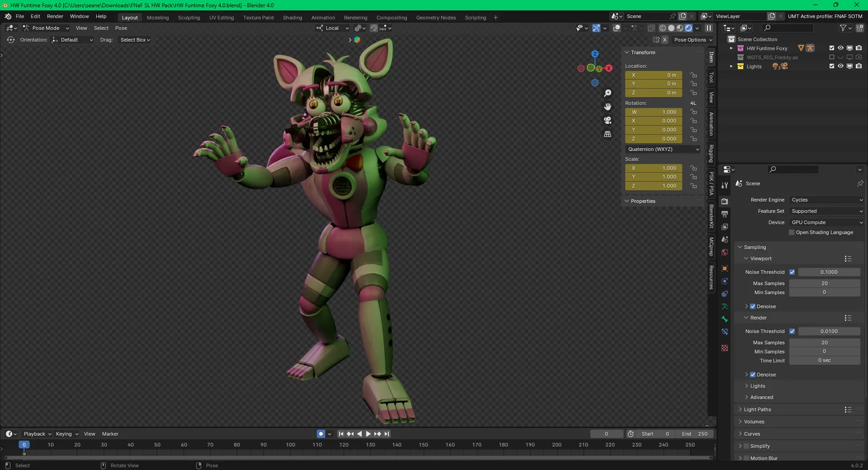The width and height of the screenshot is (868, 470).
Task: Open the Select Box drag dropdown
Action: (x=135, y=40)
